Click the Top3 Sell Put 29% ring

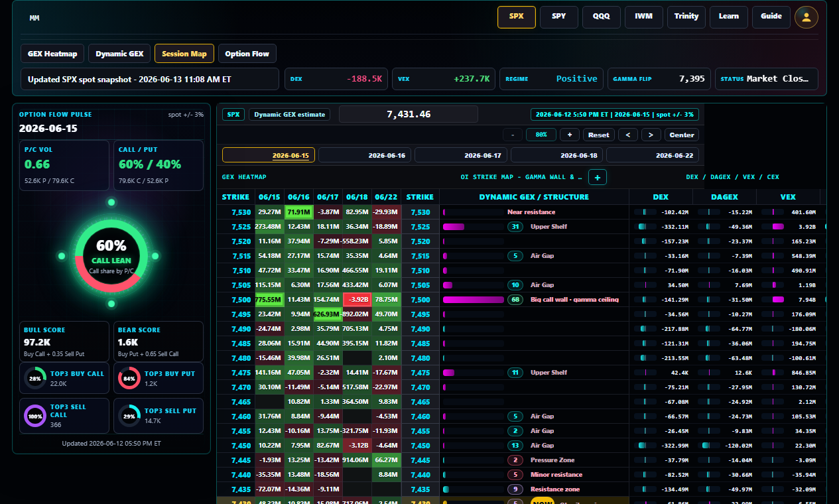pos(129,416)
